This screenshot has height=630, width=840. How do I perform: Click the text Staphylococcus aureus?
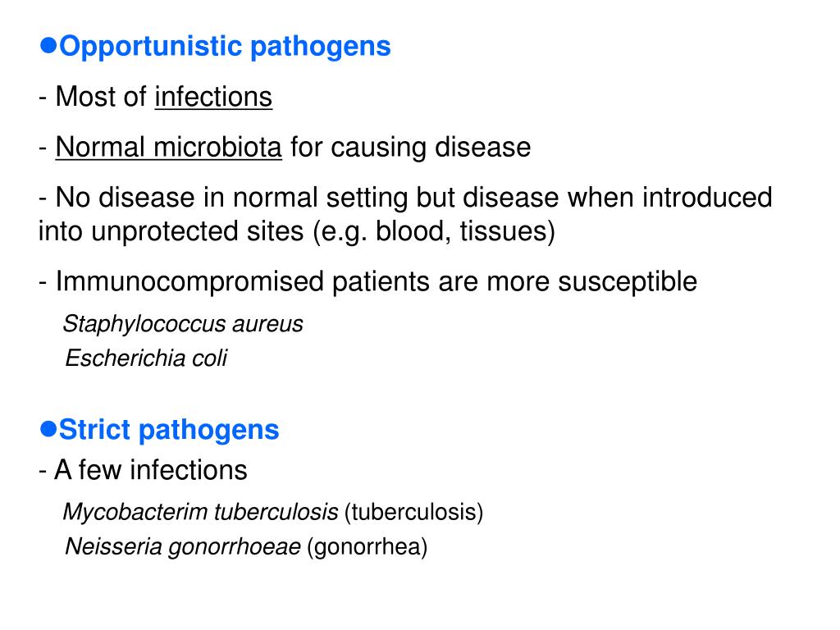[183, 324]
